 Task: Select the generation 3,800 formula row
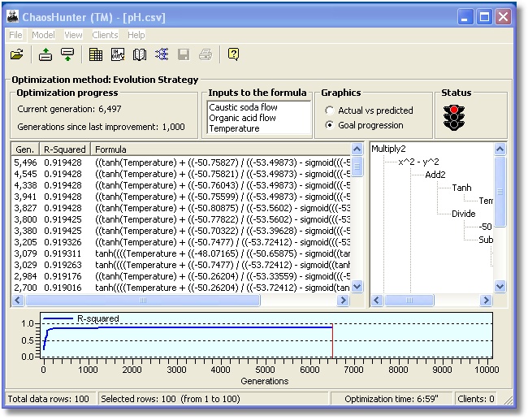tap(181, 219)
